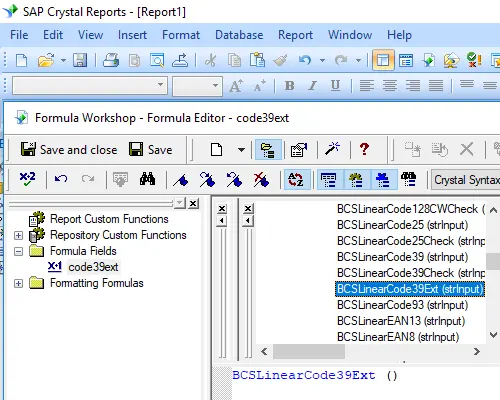Image resolution: width=500 pixels, height=400 pixels.
Task: Toggle bold formatting button
Action: coord(290,86)
